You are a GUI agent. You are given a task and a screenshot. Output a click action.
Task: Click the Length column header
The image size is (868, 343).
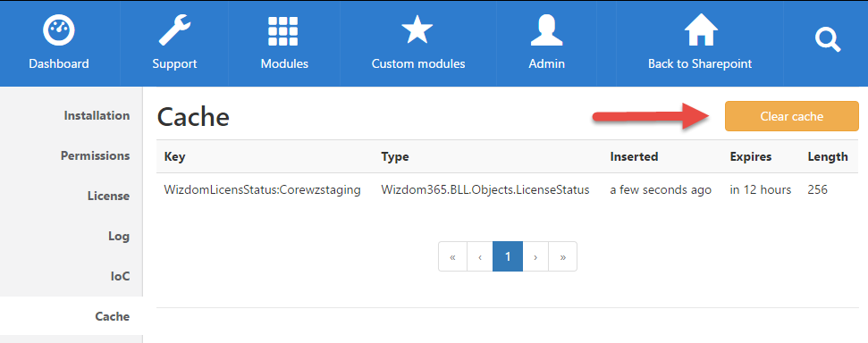tap(828, 156)
